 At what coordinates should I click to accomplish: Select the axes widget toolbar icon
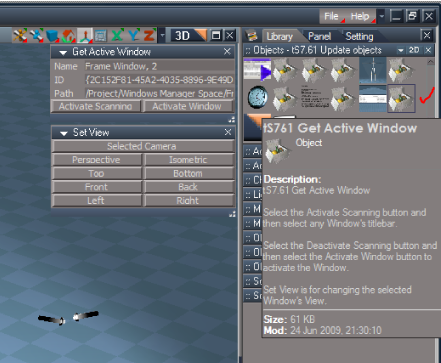[85, 36]
